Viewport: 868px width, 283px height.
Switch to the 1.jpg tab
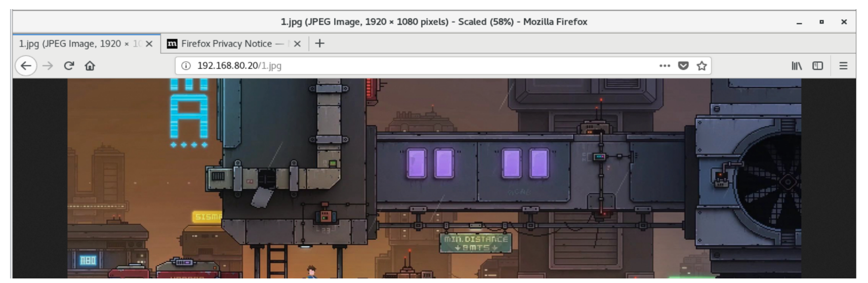click(87, 44)
